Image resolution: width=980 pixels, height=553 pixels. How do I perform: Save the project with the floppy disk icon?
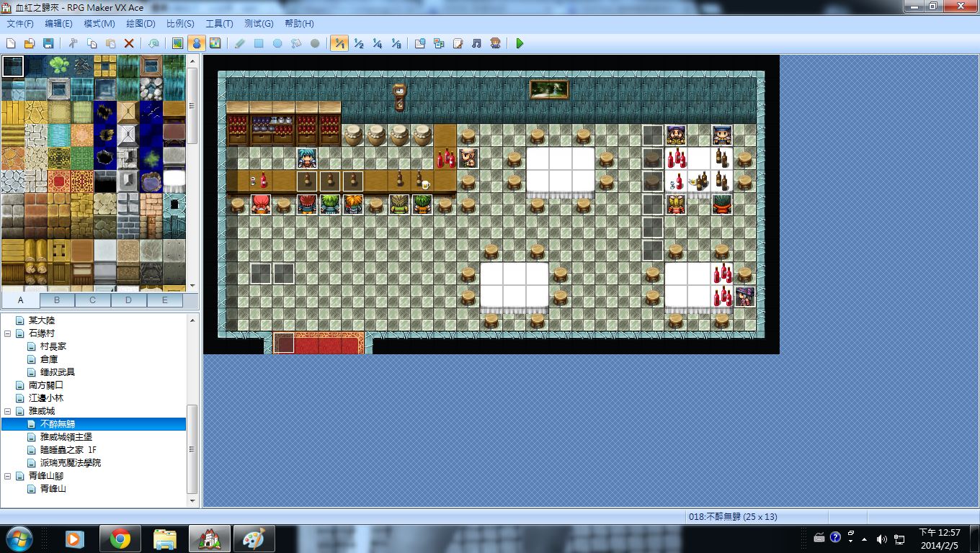48,43
